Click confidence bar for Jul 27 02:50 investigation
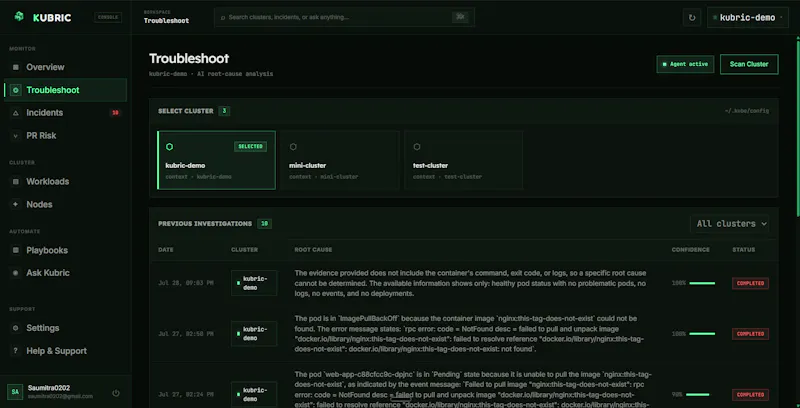 tap(702, 334)
